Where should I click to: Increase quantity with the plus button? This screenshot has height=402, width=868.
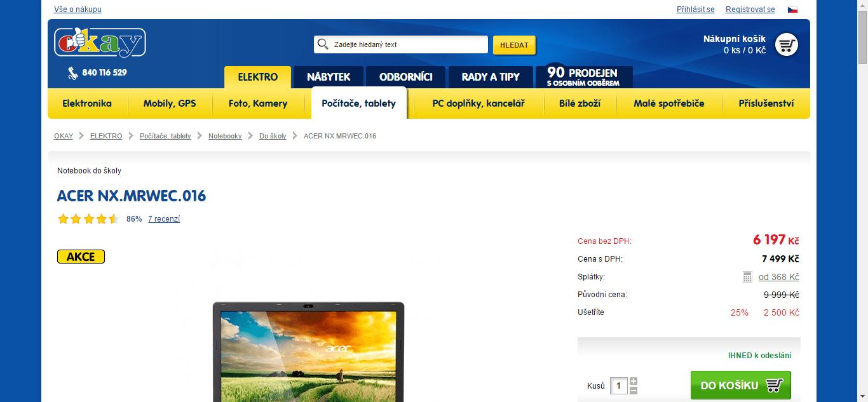tap(634, 381)
